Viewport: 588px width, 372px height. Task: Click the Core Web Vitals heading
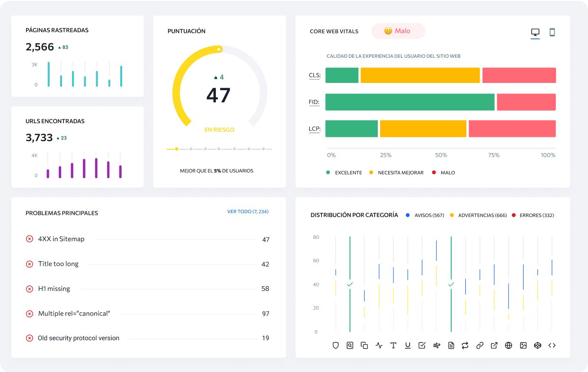[x=334, y=31]
